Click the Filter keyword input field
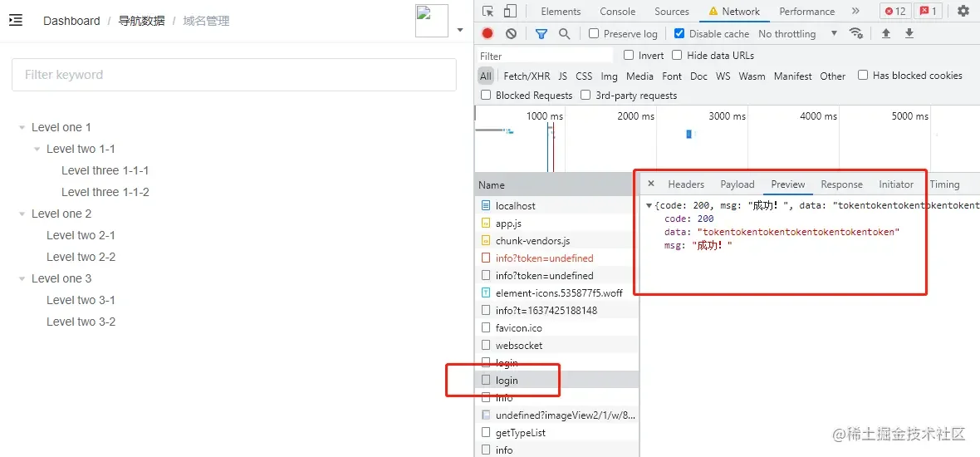The width and height of the screenshot is (980, 457). click(x=233, y=75)
